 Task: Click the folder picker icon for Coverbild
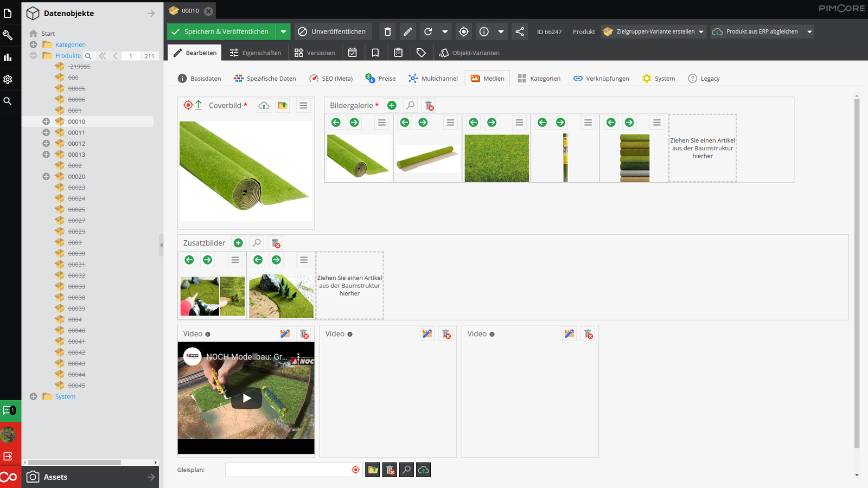point(283,105)
